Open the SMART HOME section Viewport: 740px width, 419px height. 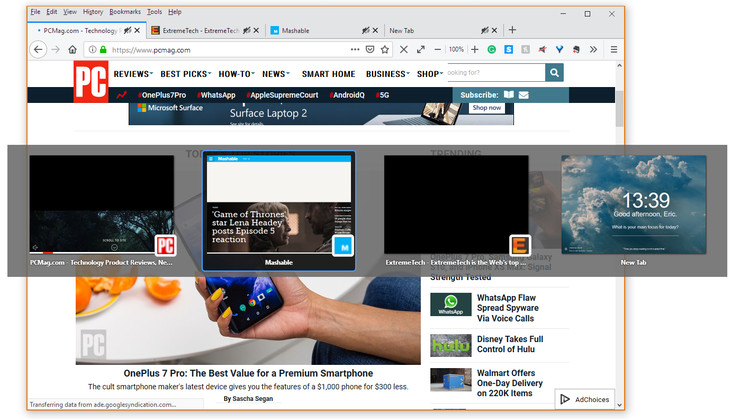328,74
